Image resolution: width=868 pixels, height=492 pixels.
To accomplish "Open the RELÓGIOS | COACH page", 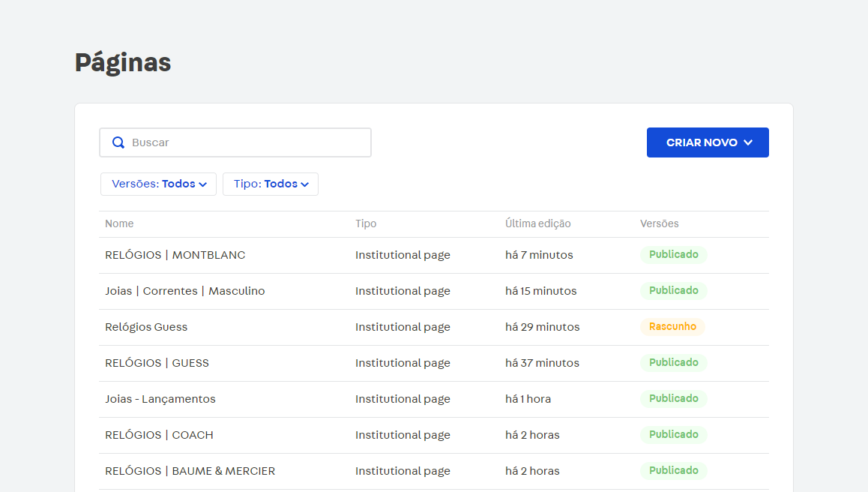I will pos(159,435).
